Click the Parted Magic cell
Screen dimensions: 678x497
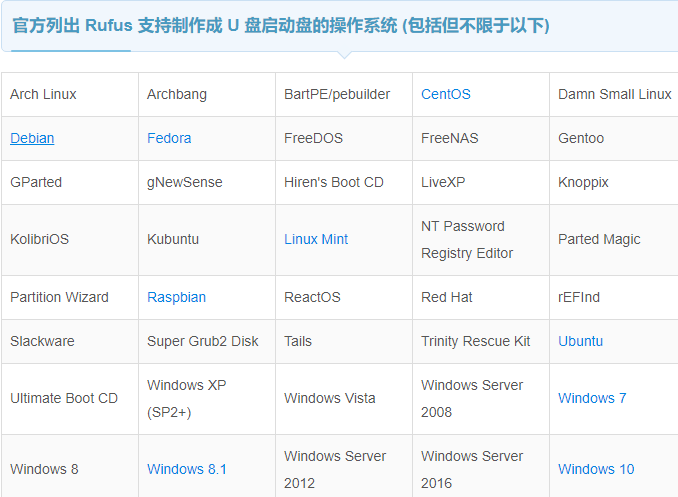pyautogui.click(x=614, y=240)
